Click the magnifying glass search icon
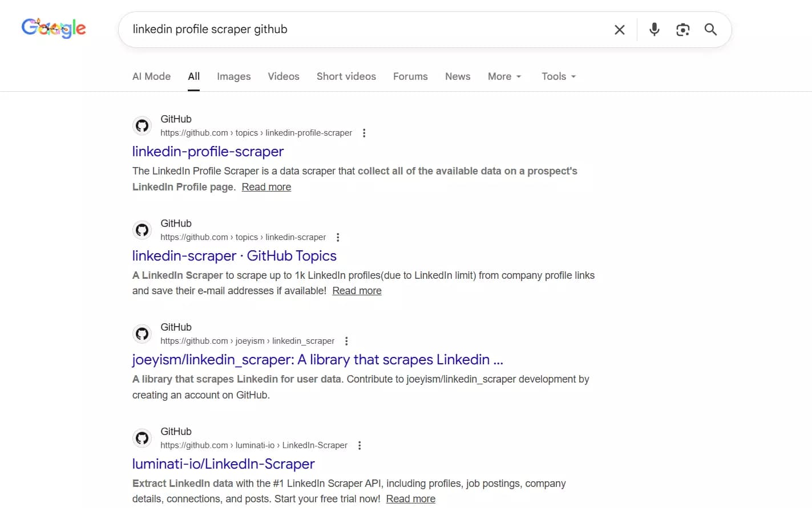The image size is (812, 508). (710, 29)
